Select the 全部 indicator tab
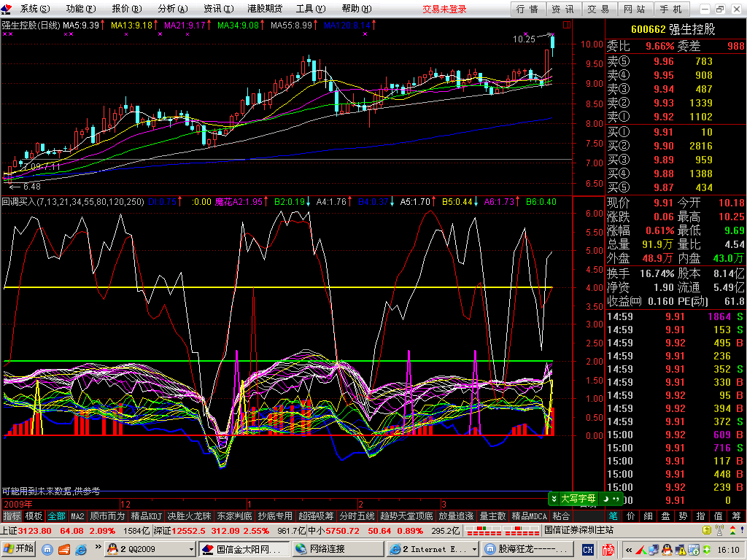Viewport: 747px width, 560px height. 56,516
